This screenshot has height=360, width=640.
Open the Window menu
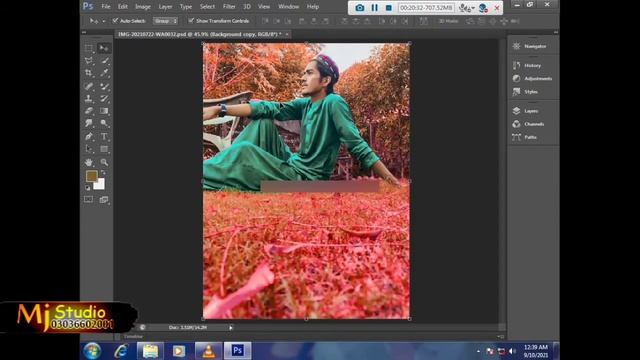(x=289, y=7)
